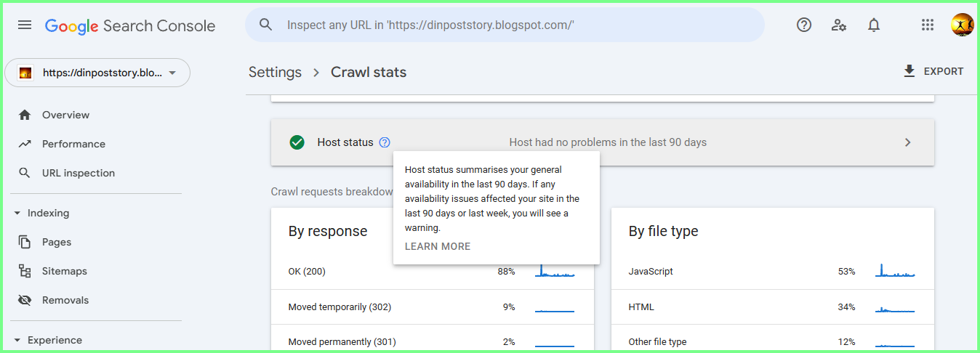Click the HTML sparkline chart
Viewport: 980px width, 353px height.
895,309
